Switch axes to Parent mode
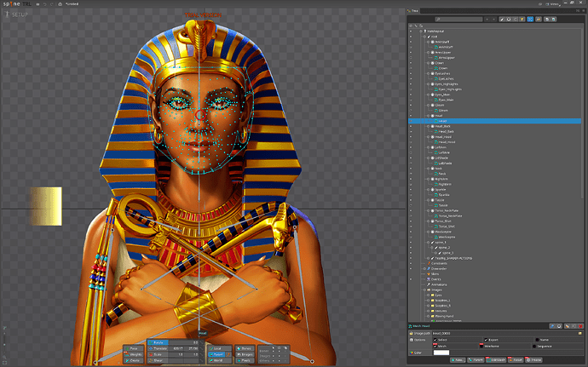This screenshot has width=588, height=367. click(216, 354)
